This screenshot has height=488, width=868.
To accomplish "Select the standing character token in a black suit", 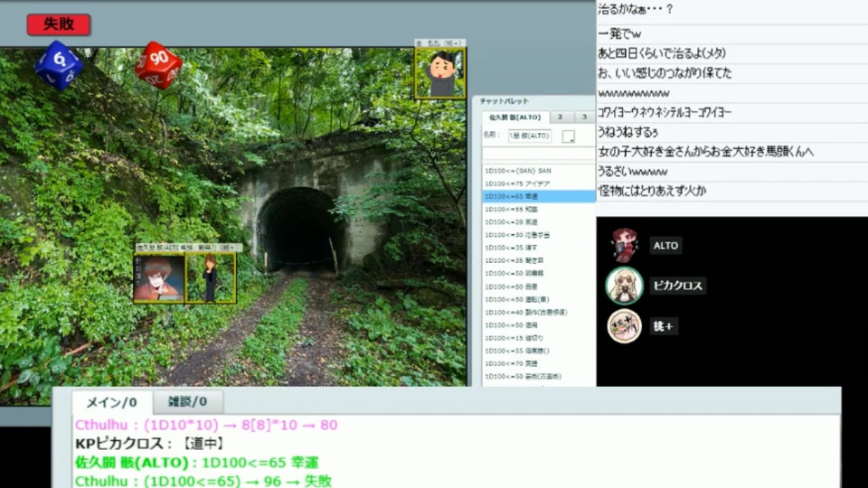I will (211, 278).
